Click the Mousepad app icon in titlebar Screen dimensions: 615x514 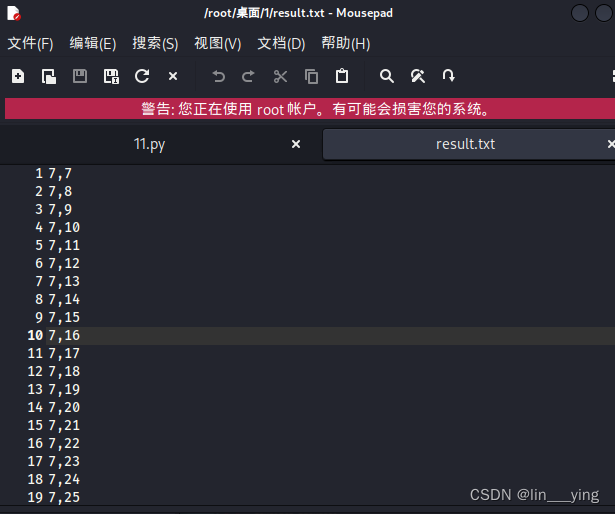point(14,13)
